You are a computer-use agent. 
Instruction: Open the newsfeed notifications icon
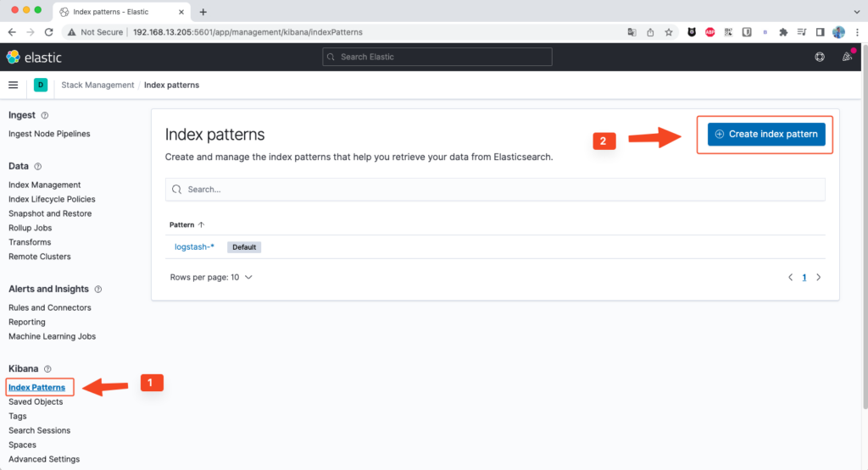[x=847, y=57]
